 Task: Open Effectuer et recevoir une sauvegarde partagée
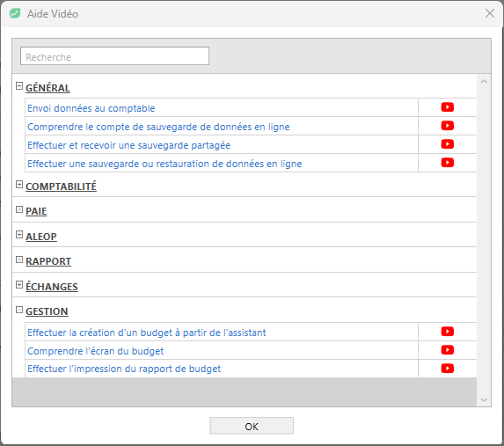tap(129, 145)
